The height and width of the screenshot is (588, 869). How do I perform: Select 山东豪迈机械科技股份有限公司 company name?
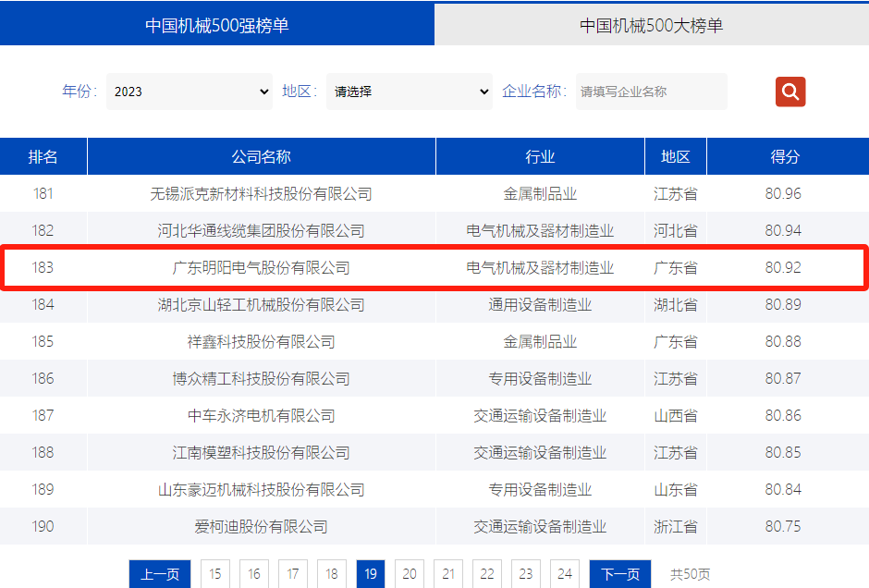point(261,490)
